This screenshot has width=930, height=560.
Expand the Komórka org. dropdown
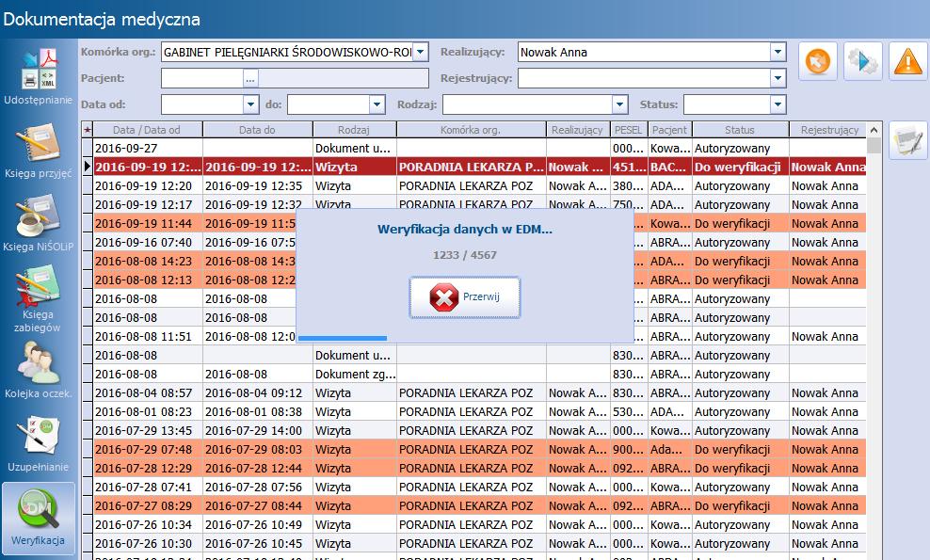[x=420, y=52]
